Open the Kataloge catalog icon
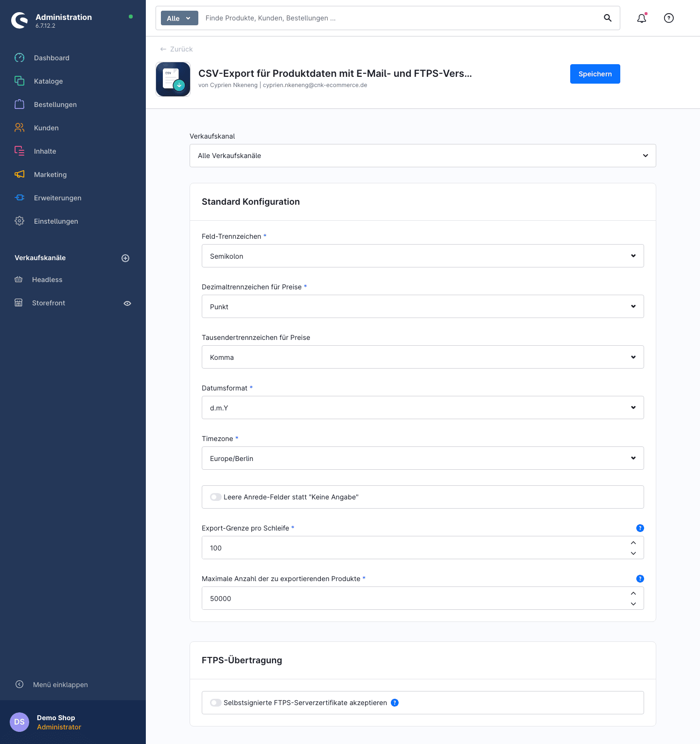 (19, 81)
